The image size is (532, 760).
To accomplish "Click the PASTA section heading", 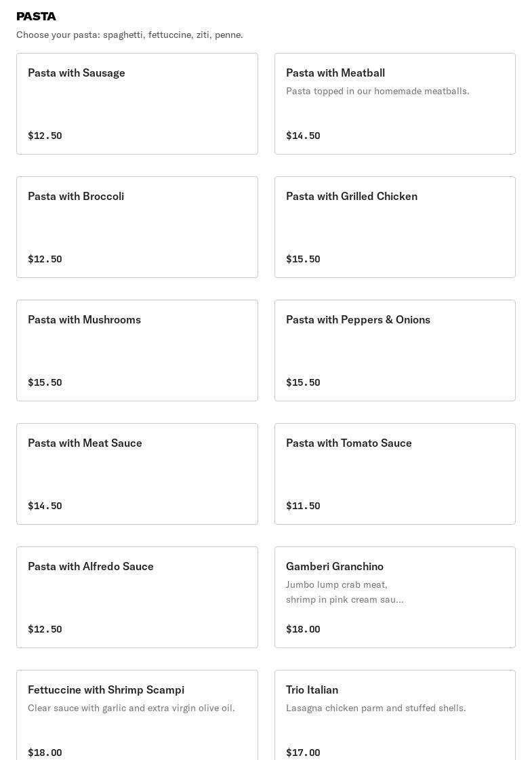I will tap(36, 16).
